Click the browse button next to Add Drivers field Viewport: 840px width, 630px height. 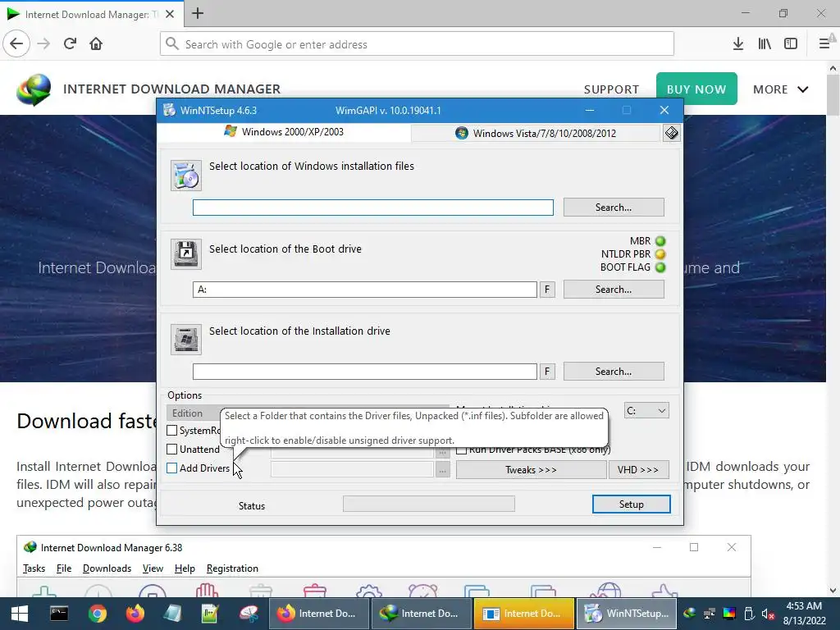pyautogui.click(x=442, y=470)
